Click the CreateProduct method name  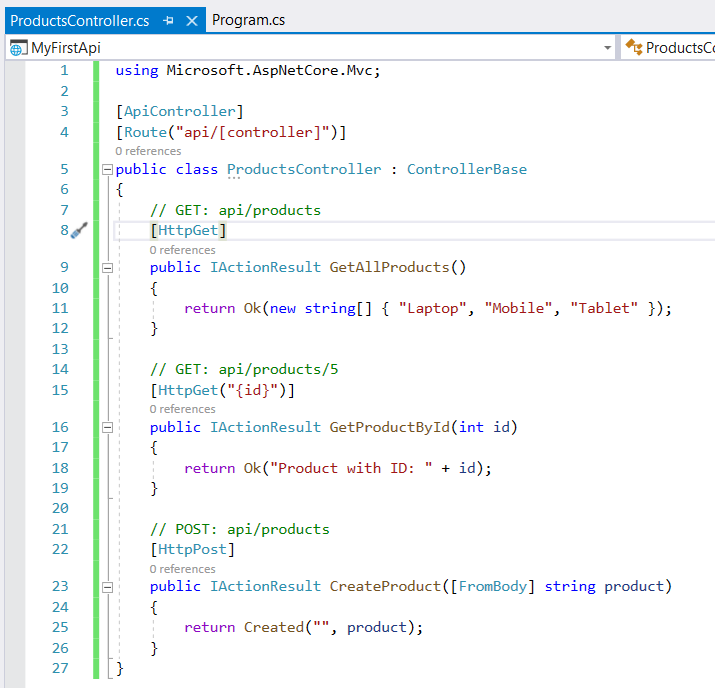tap(385, 586)
